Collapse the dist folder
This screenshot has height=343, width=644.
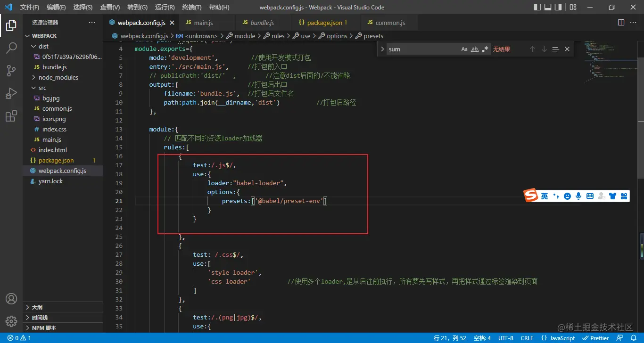coord(63,46)
